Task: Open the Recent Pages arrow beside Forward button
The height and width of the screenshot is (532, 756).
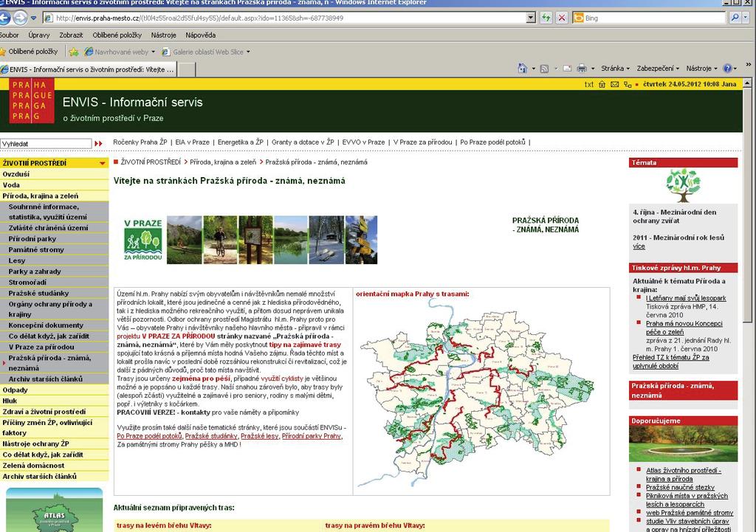Action: 33,18
